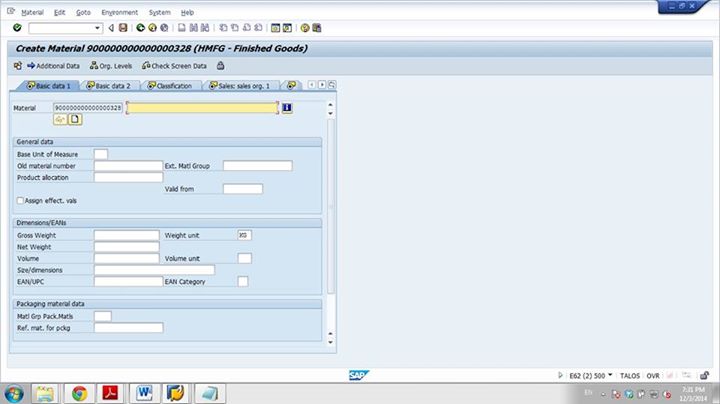Click the Generate Shortcut icon
Image resolution: width=720 pixels, height=404 pixels.
287,28
